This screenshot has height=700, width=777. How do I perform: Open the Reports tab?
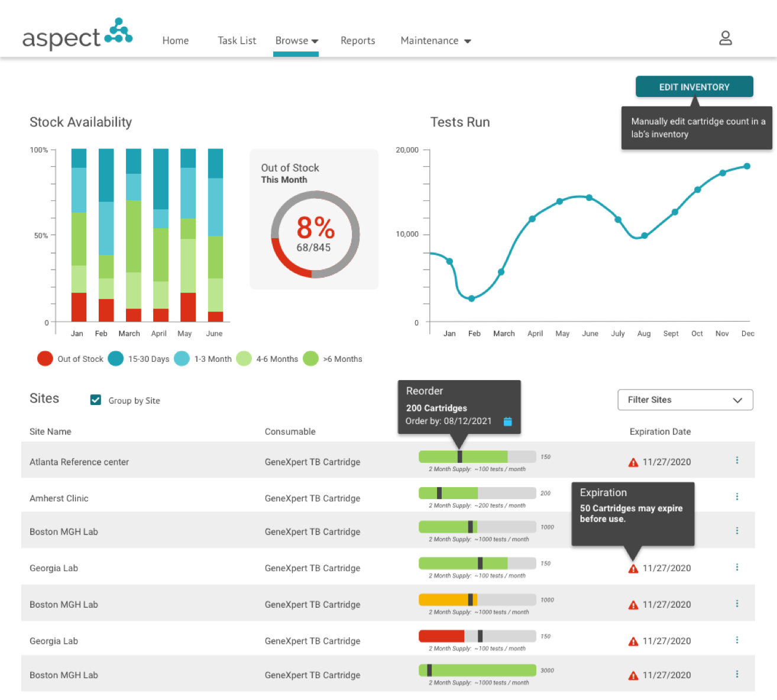click(x=358, y=41)
